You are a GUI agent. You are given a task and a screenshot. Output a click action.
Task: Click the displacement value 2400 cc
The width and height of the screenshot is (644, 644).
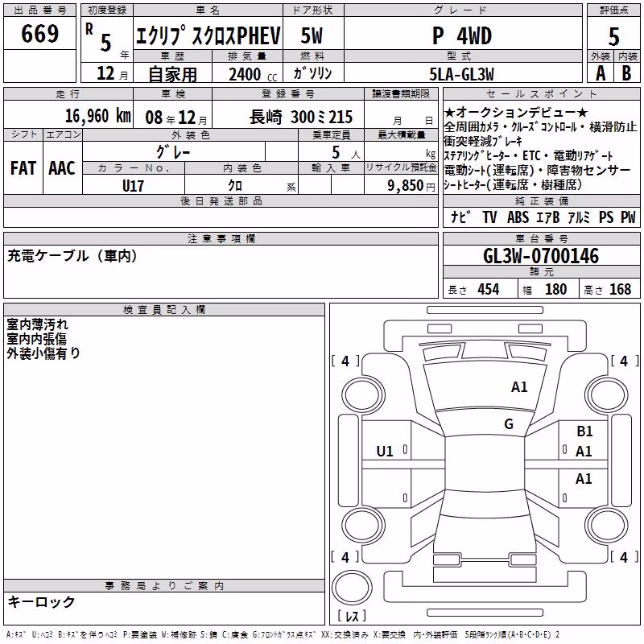(253, 74)
